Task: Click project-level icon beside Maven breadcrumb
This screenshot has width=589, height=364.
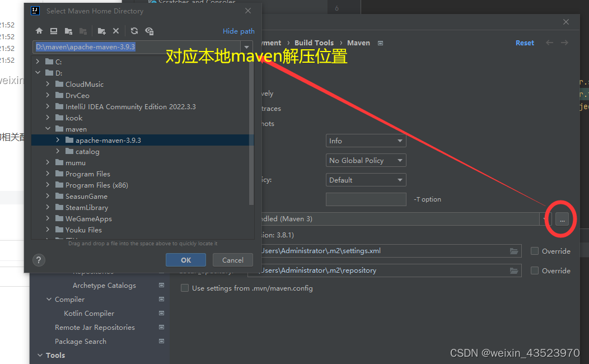Action: [x=380, y=43]
